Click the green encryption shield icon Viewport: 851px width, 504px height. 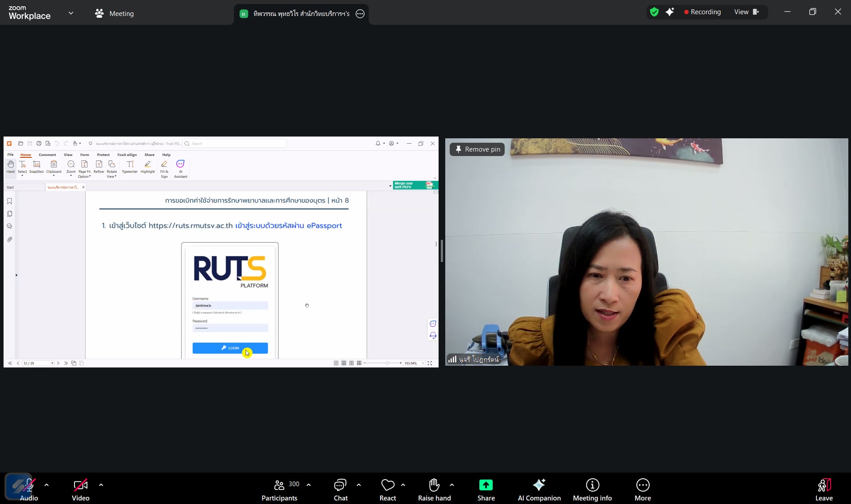pos(654,12)
